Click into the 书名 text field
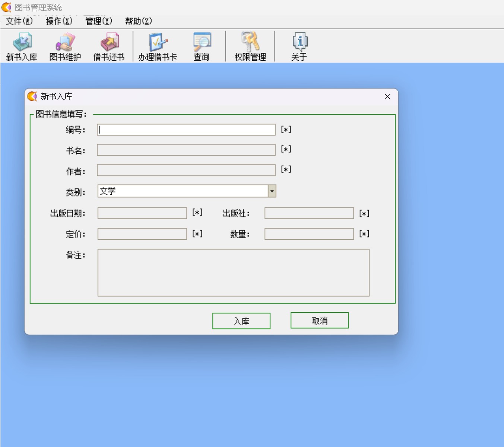Image resolution: width=504 pixels, height=447 pixels. coord(186,150)
